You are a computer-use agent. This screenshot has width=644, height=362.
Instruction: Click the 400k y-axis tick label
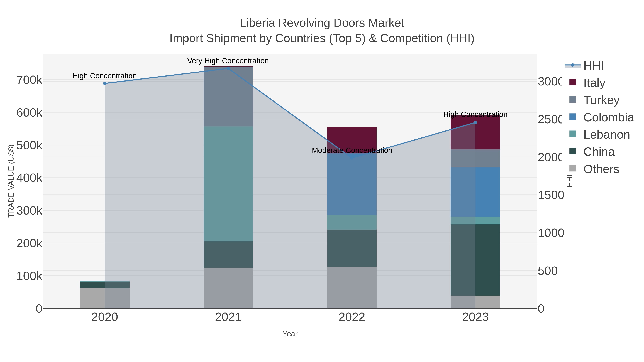30,178
